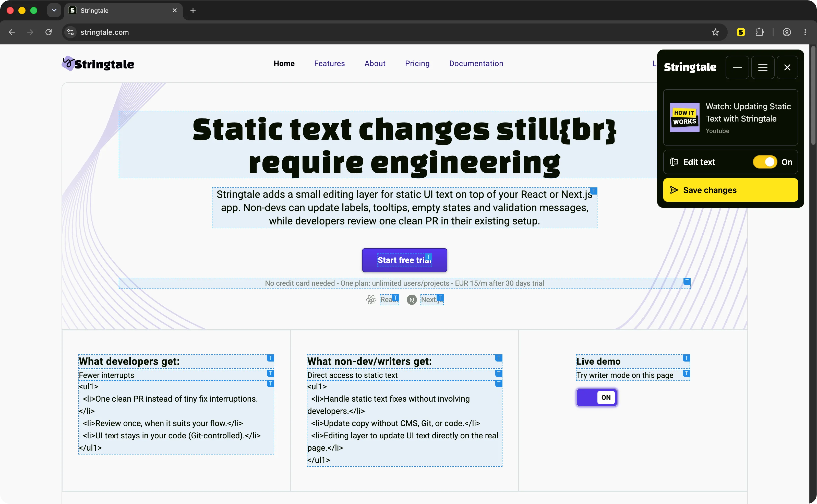
Task: Open the Features nav link
Action: click(329, 63)
